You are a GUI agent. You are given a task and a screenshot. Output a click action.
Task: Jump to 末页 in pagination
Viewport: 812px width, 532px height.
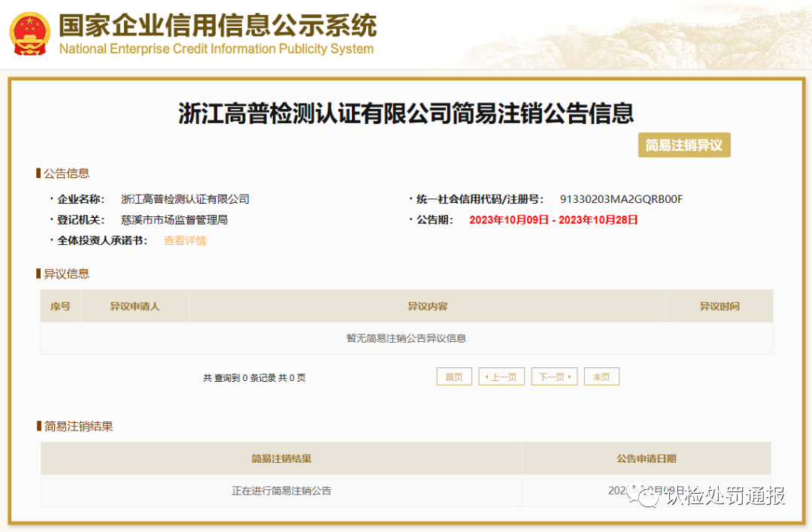tap(601, 376)
